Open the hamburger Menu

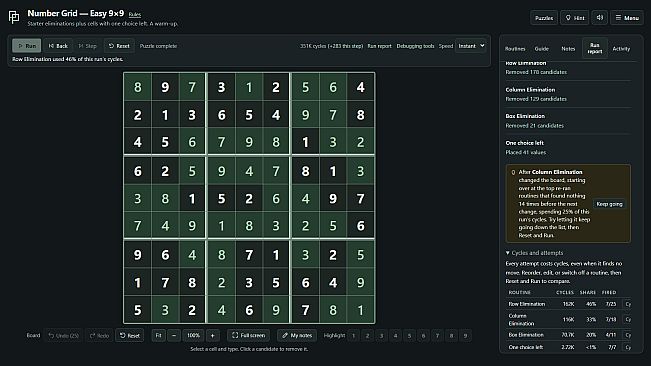[627, 18]
